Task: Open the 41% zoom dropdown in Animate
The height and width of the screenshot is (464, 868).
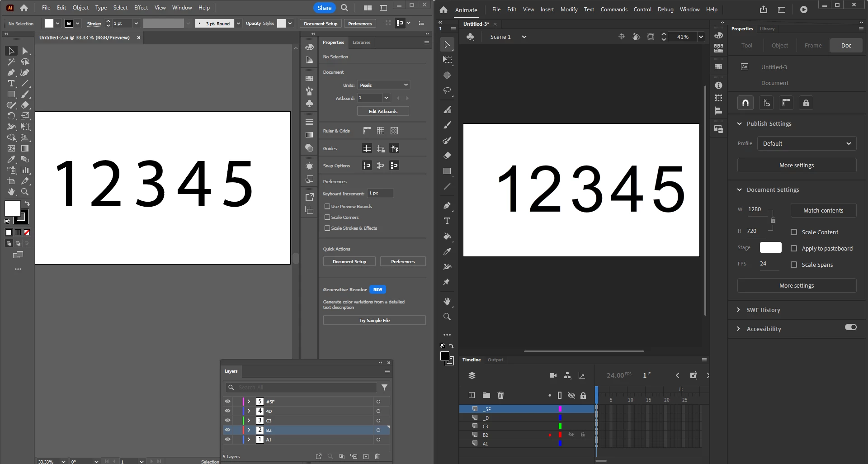Action: [x=701, y=37]
